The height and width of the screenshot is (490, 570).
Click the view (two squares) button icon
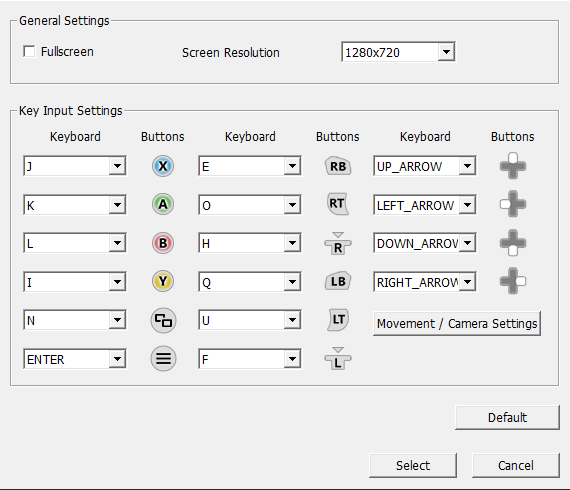coord(163,320)
